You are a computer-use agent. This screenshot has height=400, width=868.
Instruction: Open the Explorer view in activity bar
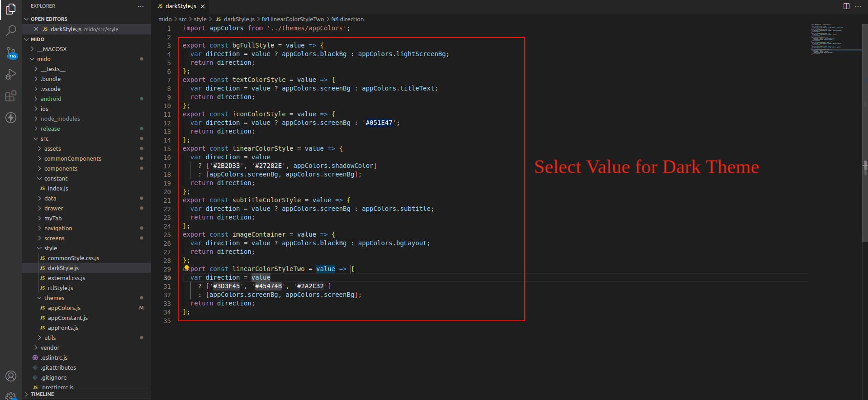[11, 9]
